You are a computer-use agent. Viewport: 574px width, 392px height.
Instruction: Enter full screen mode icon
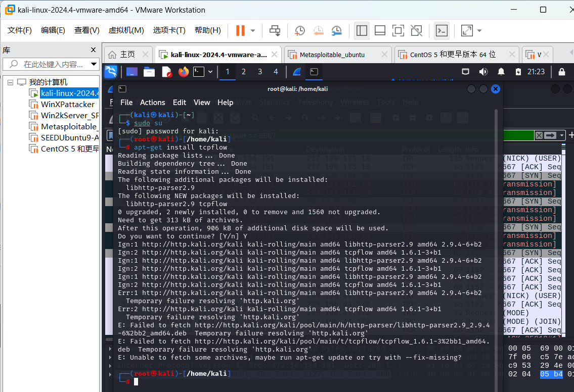point(398,31)
